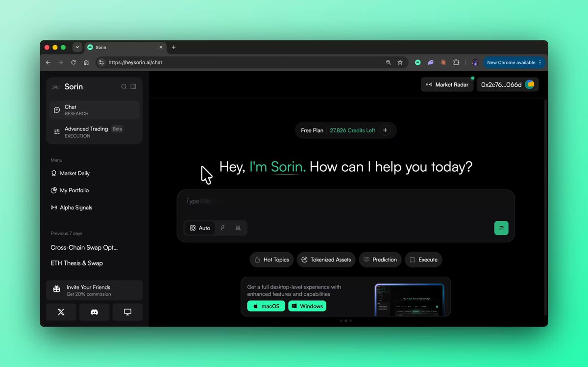Click the search icon in Sorin sidebar
This screenshot has height=367, width=588.
click(x=124, y=86)
